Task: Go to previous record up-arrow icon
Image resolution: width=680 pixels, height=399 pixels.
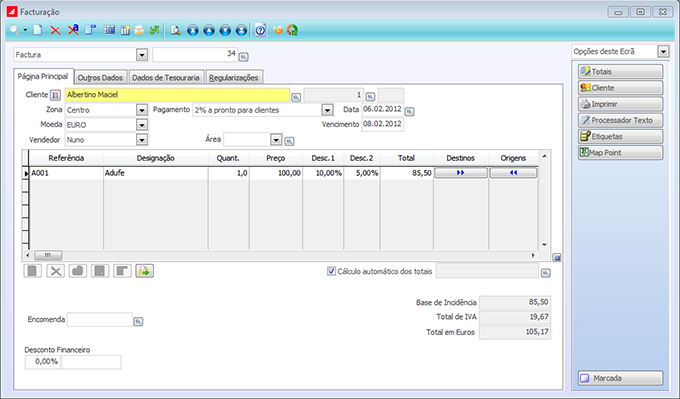Action: [209, 30]
